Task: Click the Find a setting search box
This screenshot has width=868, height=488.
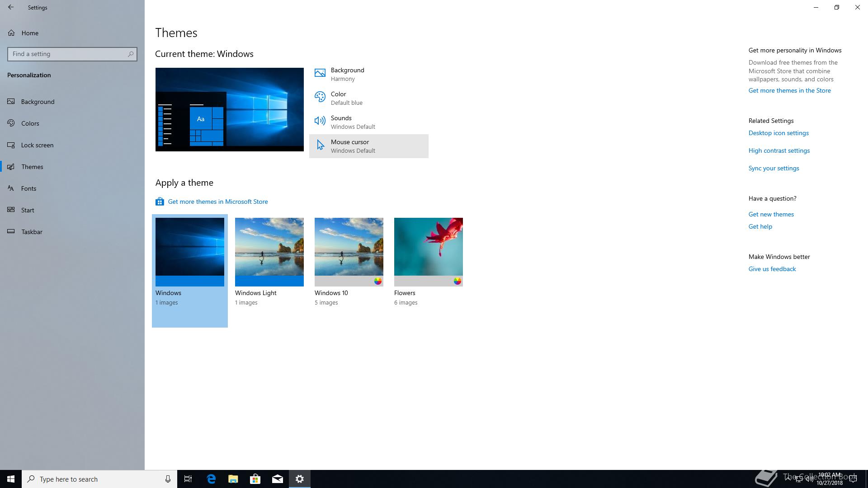Action: [x=72, y=54]
